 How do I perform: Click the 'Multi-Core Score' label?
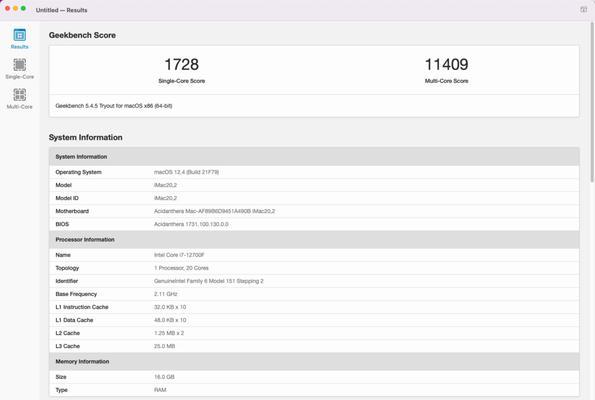coord(446,81)
